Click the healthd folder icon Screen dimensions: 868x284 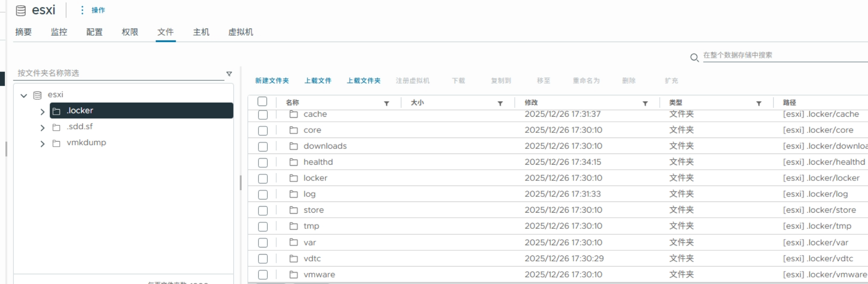click(293, 162)
